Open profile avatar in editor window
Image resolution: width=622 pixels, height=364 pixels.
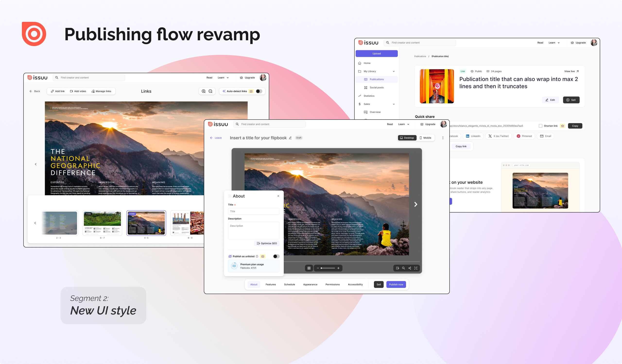pos(443,124)
